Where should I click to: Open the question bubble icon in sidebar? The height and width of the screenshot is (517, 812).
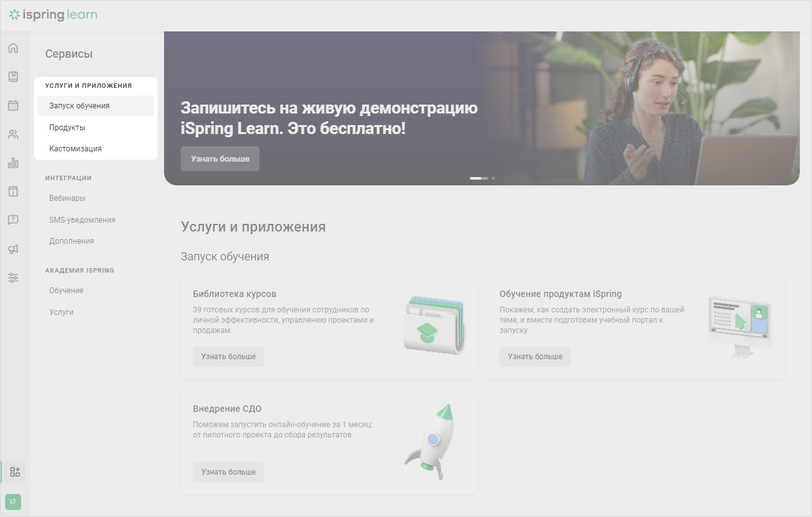[13, 220]
